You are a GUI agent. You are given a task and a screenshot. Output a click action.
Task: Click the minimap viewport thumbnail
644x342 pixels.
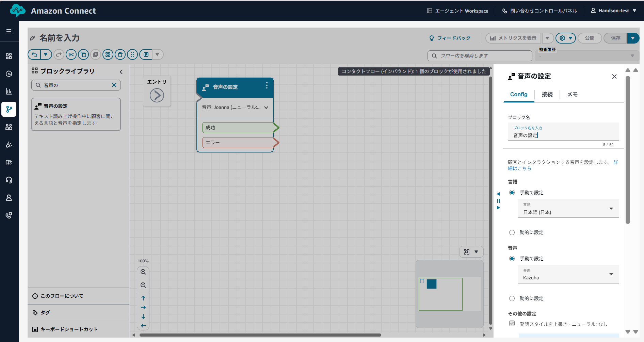[x=440, y=294]
